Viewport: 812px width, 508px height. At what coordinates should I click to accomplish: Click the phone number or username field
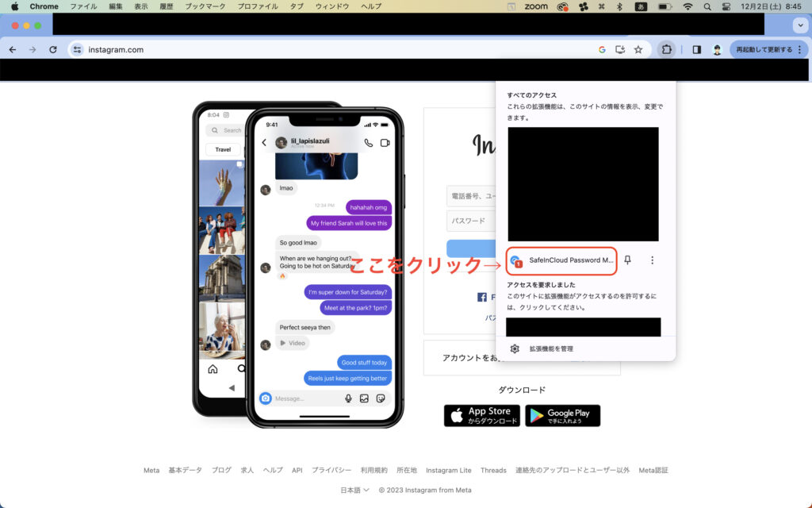pyautogui.click(x=471, y=196)
